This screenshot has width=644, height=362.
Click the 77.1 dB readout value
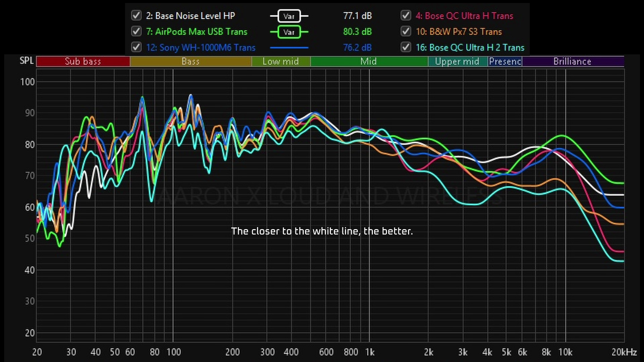click(x=357, y=16)
